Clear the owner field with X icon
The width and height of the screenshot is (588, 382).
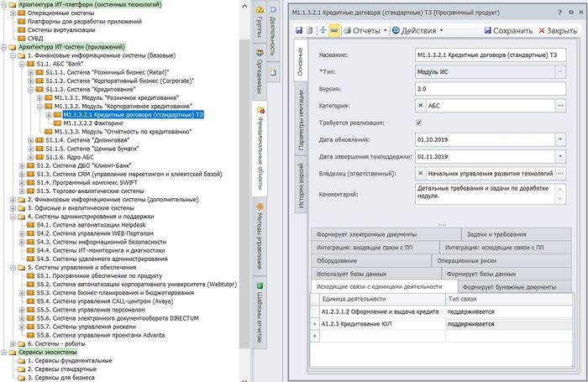421,172
